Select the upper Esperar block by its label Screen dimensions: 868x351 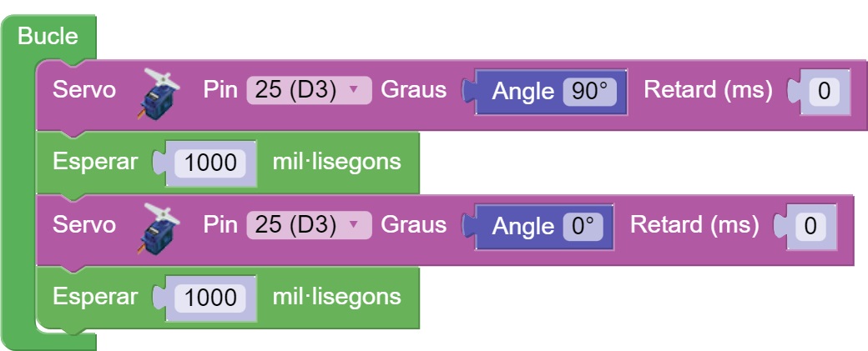click(x=94, y=162)
